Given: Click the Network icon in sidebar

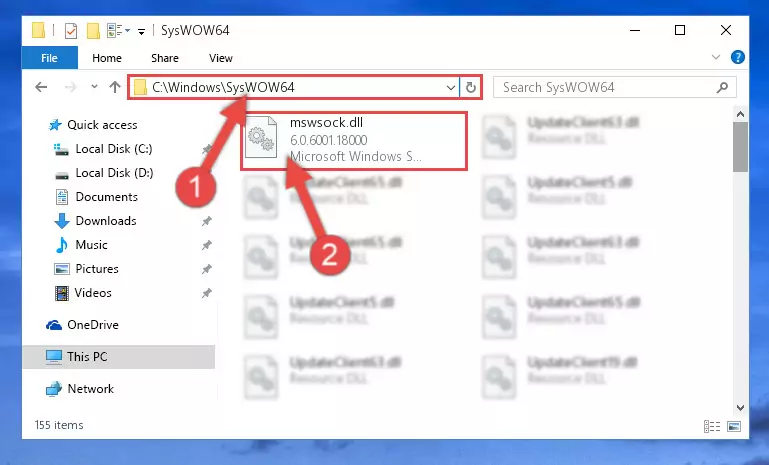Looking at the screenshot, I should pos(54,389).
